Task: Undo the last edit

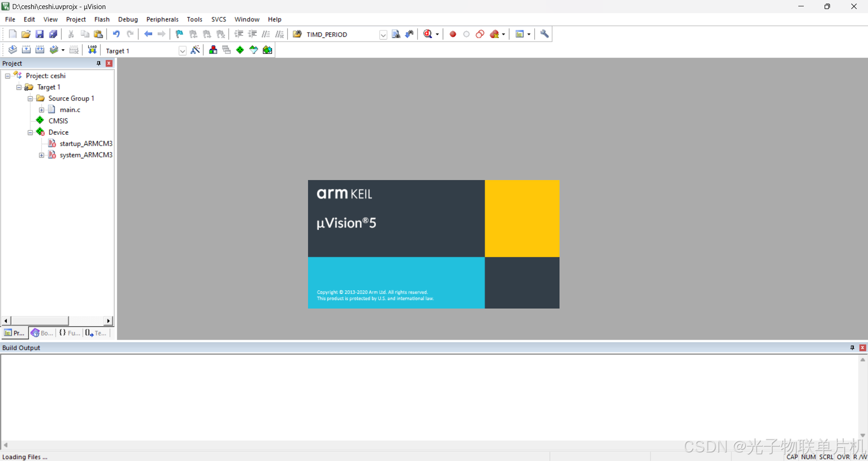Action: tap(116, 34)
